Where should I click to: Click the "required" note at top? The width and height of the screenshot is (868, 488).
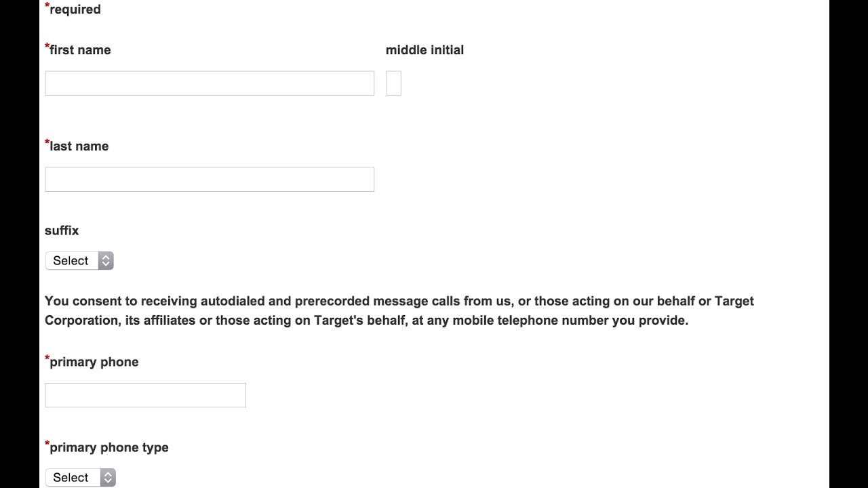tap(75, 9)
